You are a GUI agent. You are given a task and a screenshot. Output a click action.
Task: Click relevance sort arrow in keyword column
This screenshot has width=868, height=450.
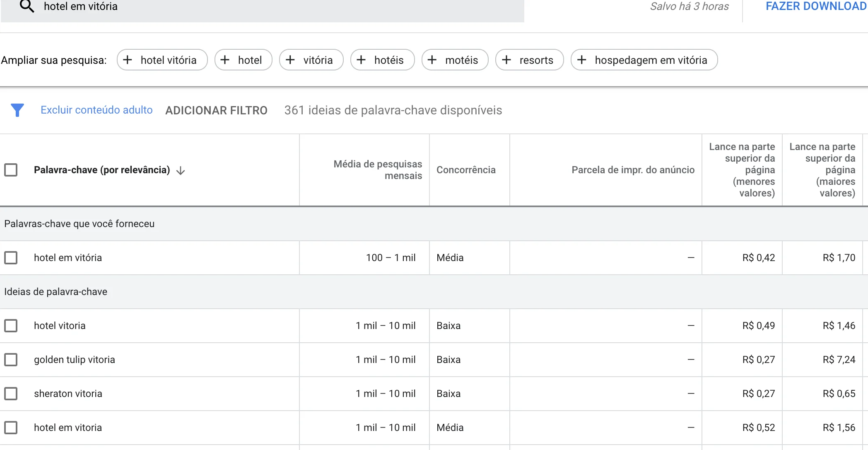[x=181, y=170]
